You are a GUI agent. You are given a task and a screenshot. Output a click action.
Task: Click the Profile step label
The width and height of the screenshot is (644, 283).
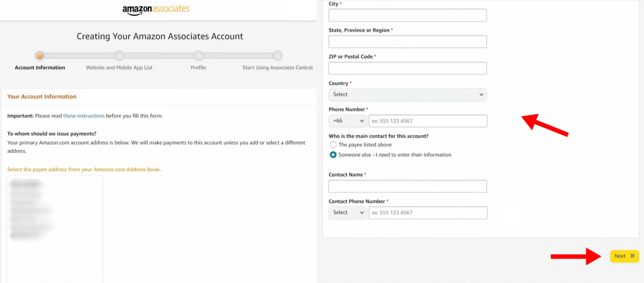(x=198, y=67)
